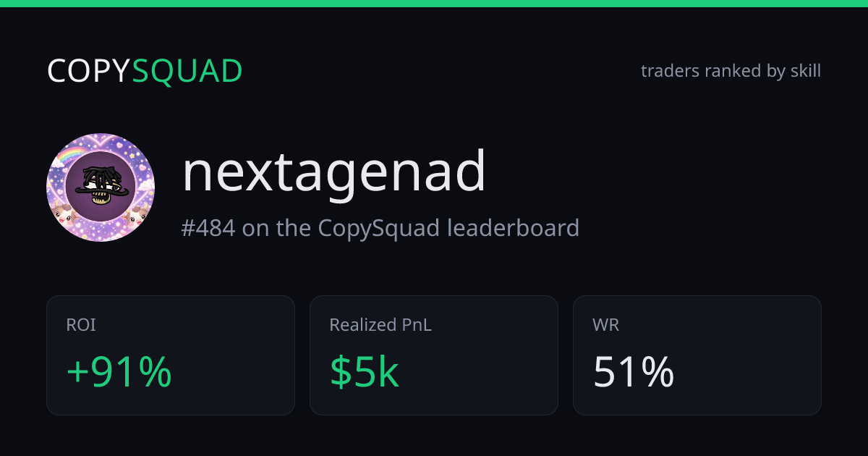Select the nextagenad username heading

333,174
